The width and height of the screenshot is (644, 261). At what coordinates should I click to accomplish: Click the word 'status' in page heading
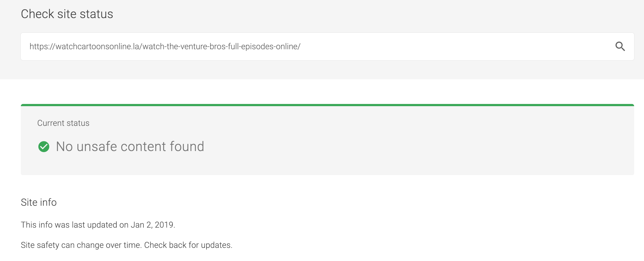coord(96,14)
